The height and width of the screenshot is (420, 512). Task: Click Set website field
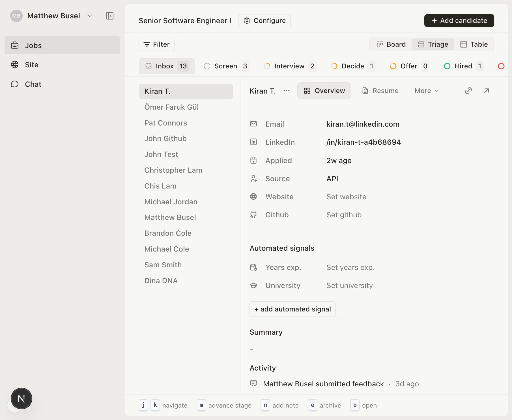click(346, 197)
